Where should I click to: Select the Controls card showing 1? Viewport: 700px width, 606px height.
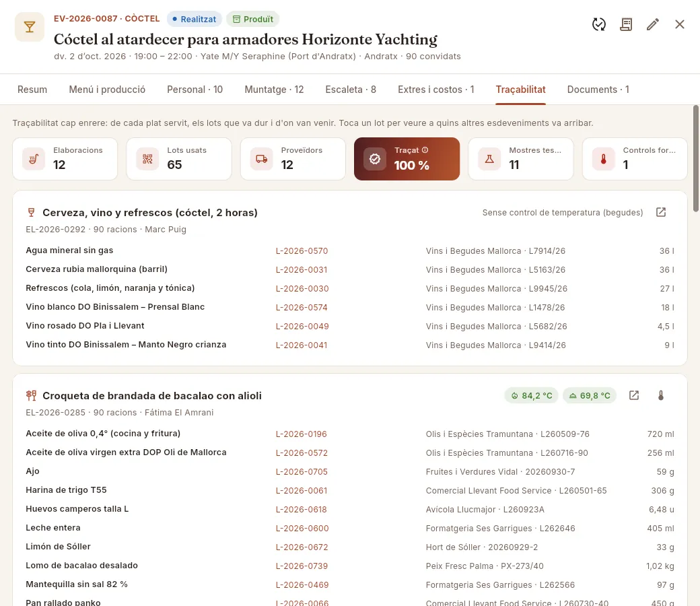click(x=635, y=159)
